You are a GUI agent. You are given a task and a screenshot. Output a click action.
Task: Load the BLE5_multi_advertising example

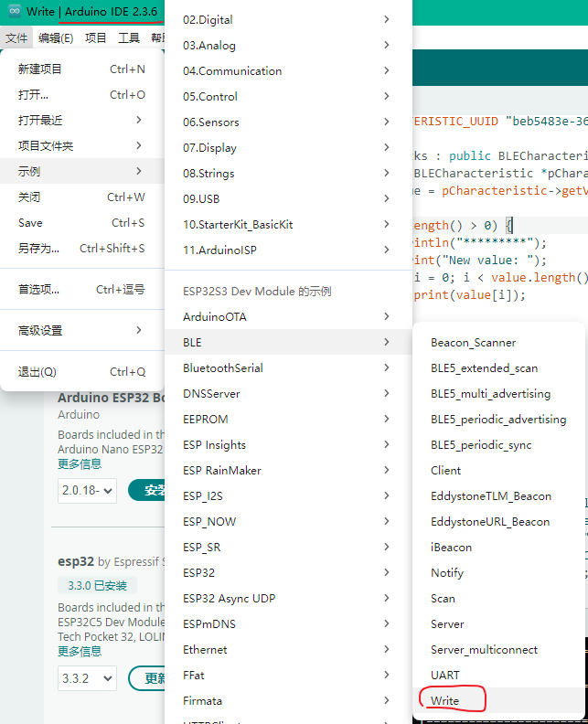(498, 394)
